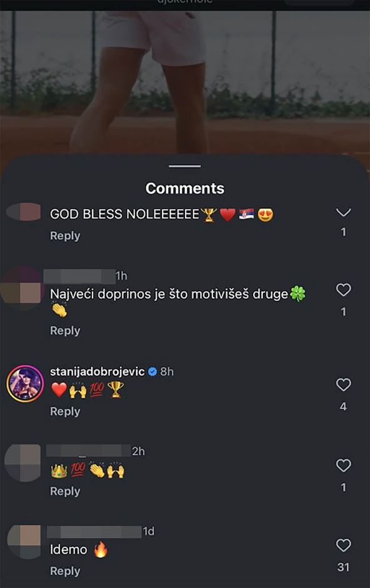Tap the heart icon beside the Idemo comment
Screen dimensions: 370x588
pos(343,545)
